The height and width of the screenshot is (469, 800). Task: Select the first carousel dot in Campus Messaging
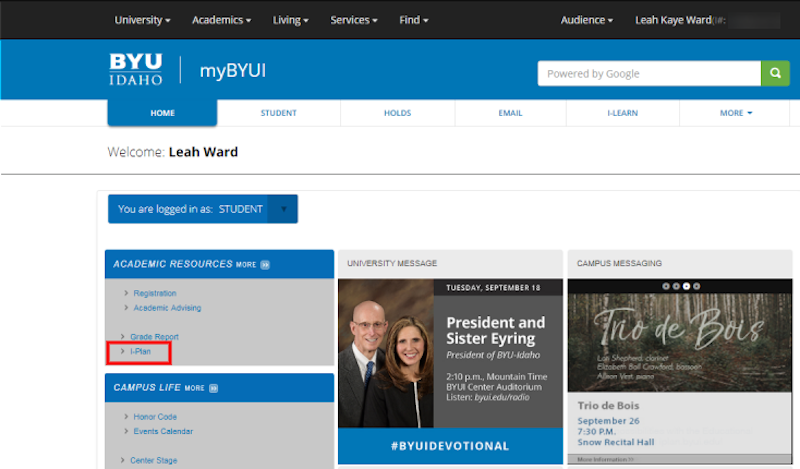[x=665, y=286]
